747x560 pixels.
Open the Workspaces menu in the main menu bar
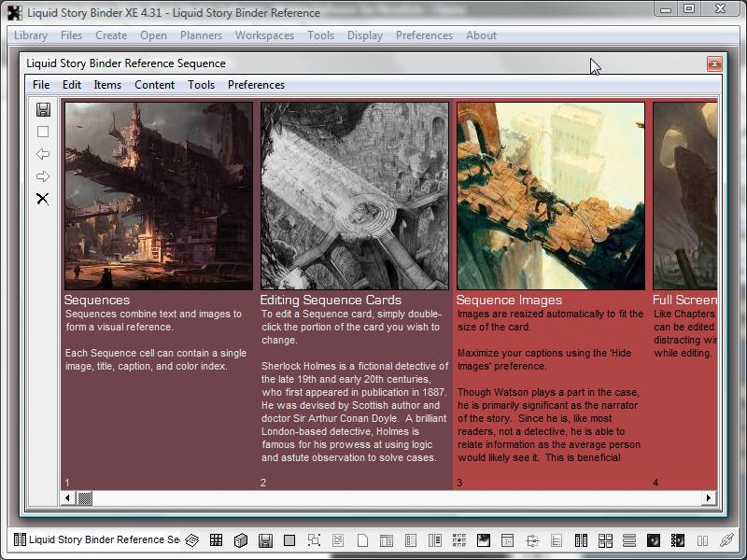(x=264, y=35)
